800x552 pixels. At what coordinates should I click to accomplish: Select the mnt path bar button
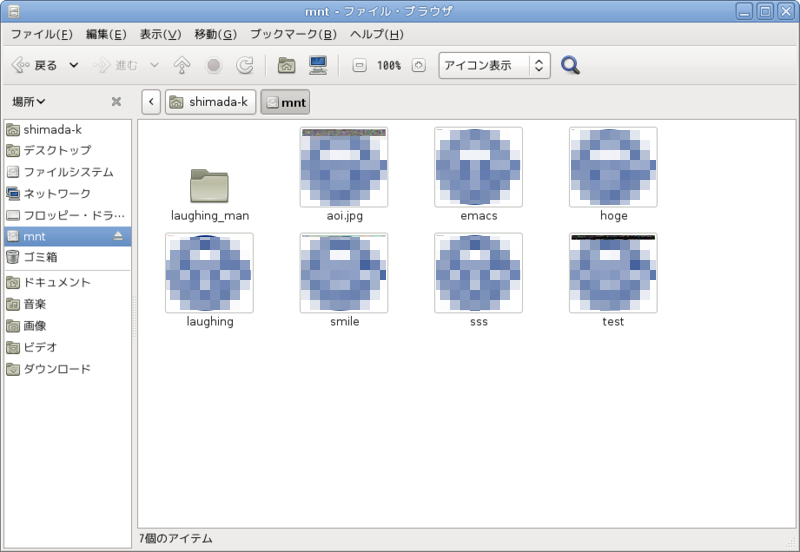point(285,102)
